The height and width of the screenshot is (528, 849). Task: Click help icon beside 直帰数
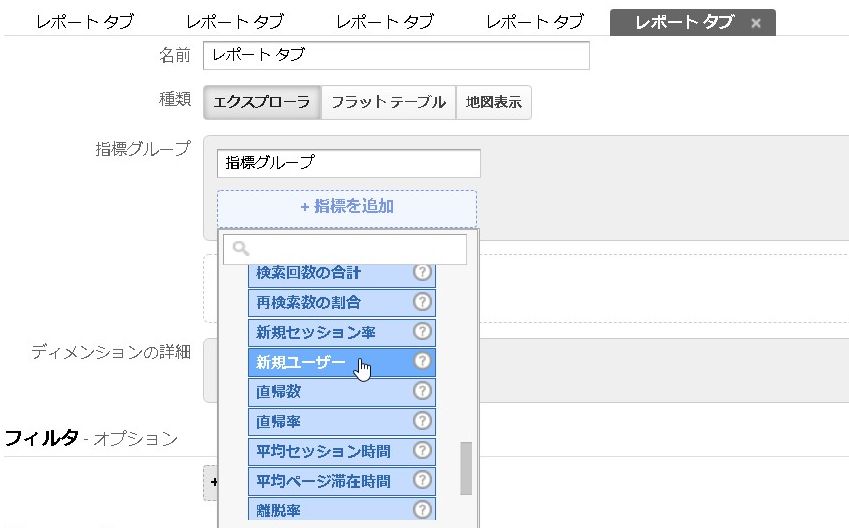pos(422,392)
